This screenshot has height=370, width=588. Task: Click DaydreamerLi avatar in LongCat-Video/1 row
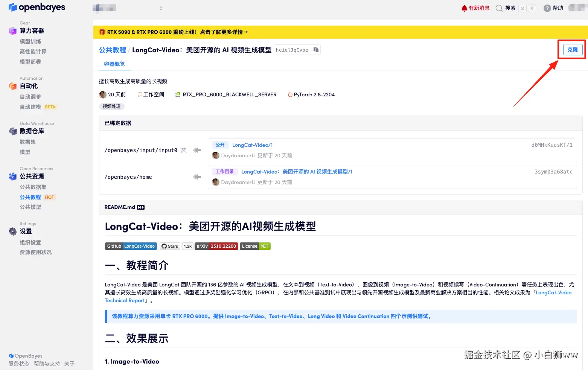click(216, 155)
